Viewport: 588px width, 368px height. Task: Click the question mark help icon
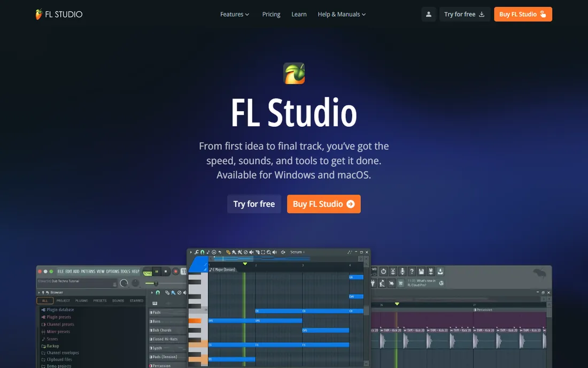pyautogui.click(x=412, y=271)
